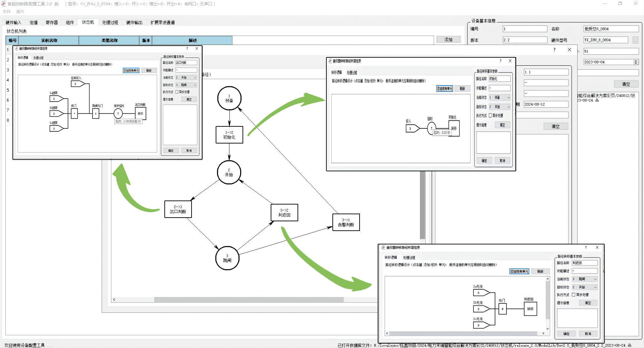Screen dimensions: 644x348
Task: Click the 1->2 初始化 transition box
Action: [229, 135]
